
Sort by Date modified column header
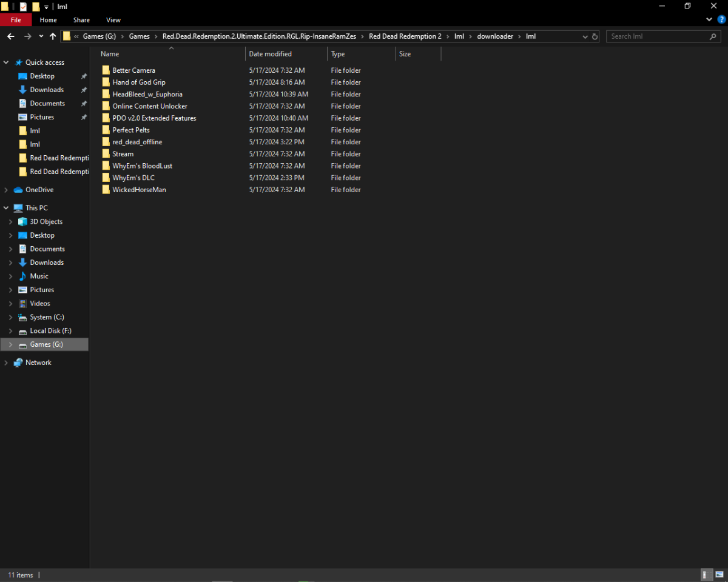[x=270, y=54]
